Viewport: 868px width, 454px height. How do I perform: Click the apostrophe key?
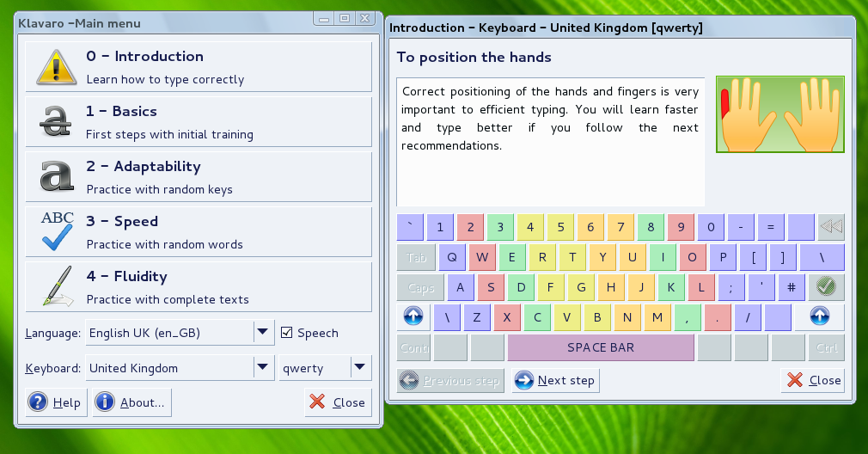coord(761,287)
